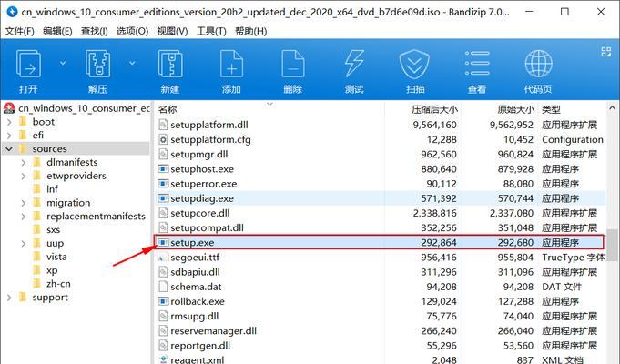Viewport: 620px width, 364px height.
Task: Click the setuphost.exe application icon
Action: coord(163,168)
